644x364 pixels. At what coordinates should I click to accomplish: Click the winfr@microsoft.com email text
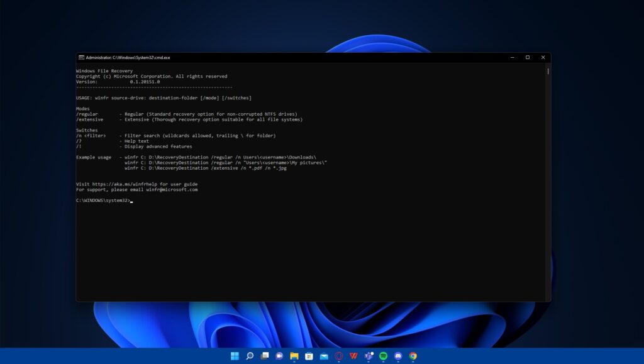172,190
